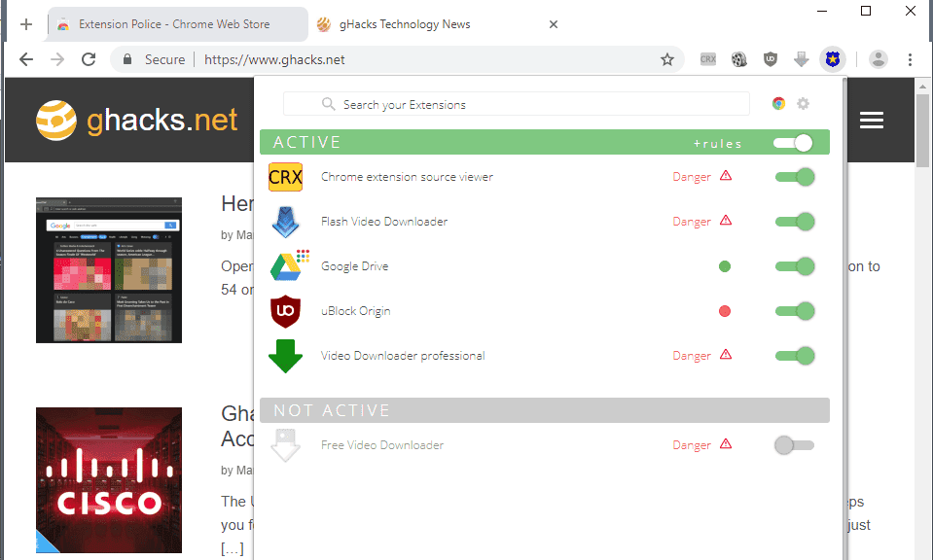Viewport: 933px width, 560px height.
Task: Close the gHacks Technology News tab
Action: coord(554,24)
